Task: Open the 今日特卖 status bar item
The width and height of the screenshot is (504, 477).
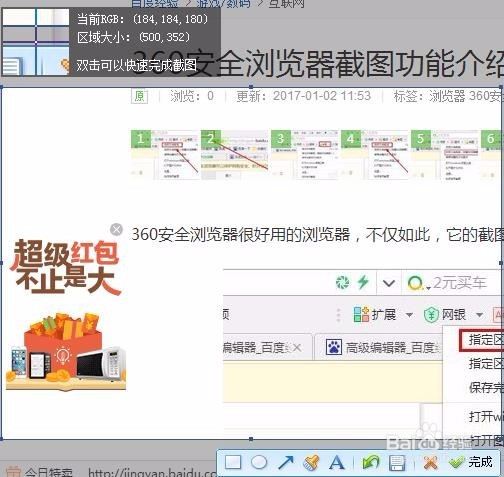Action: click(x=40, y=471)
